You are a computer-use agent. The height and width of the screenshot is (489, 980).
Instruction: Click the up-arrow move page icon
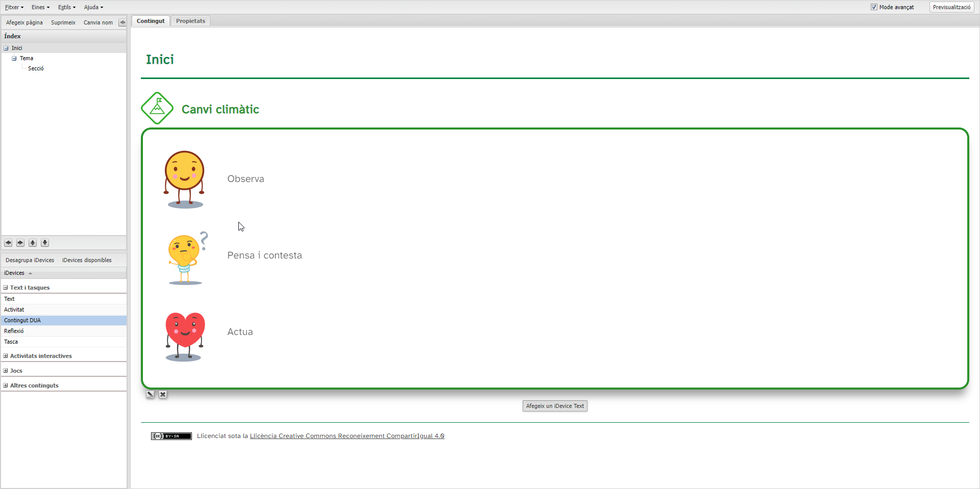[x=33, y=243]
